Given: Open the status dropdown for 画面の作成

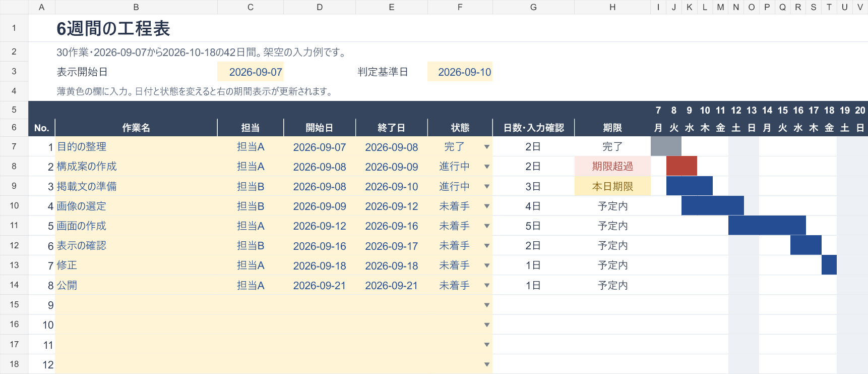Looking at the screenshot, I should pos(486,226).
